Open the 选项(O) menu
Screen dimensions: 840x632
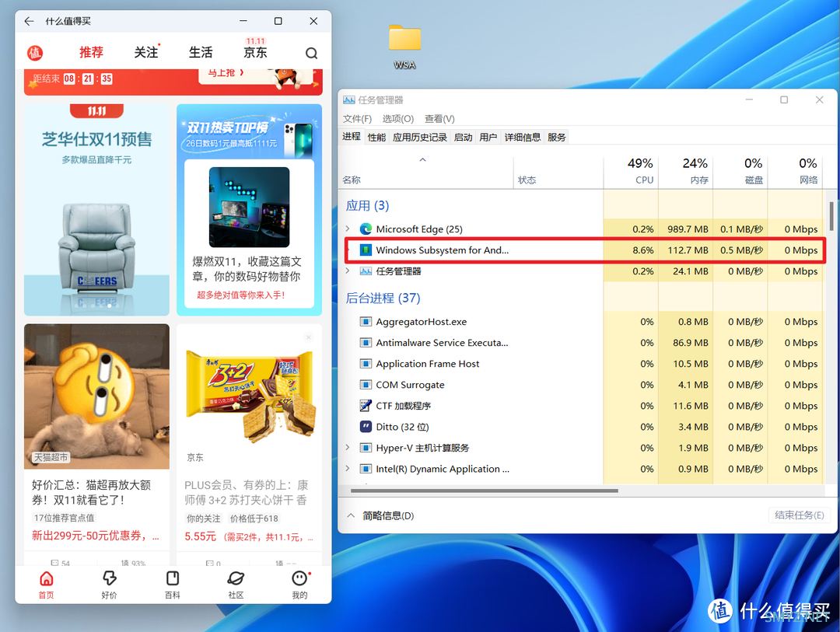(x=398, y=119)
